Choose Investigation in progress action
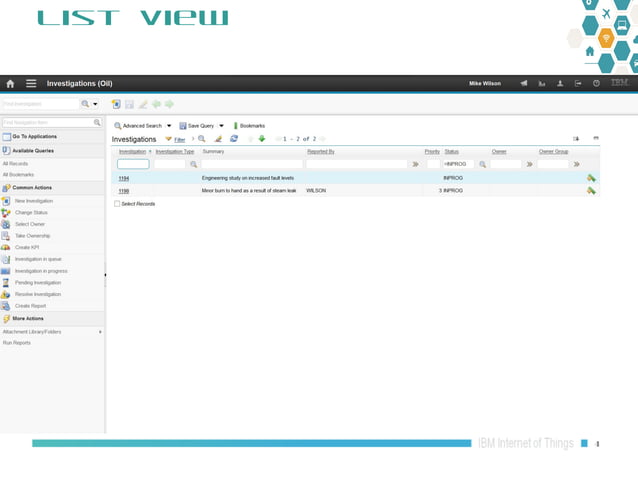This screenshot has height=479, width=638. (x=41, y=271)
